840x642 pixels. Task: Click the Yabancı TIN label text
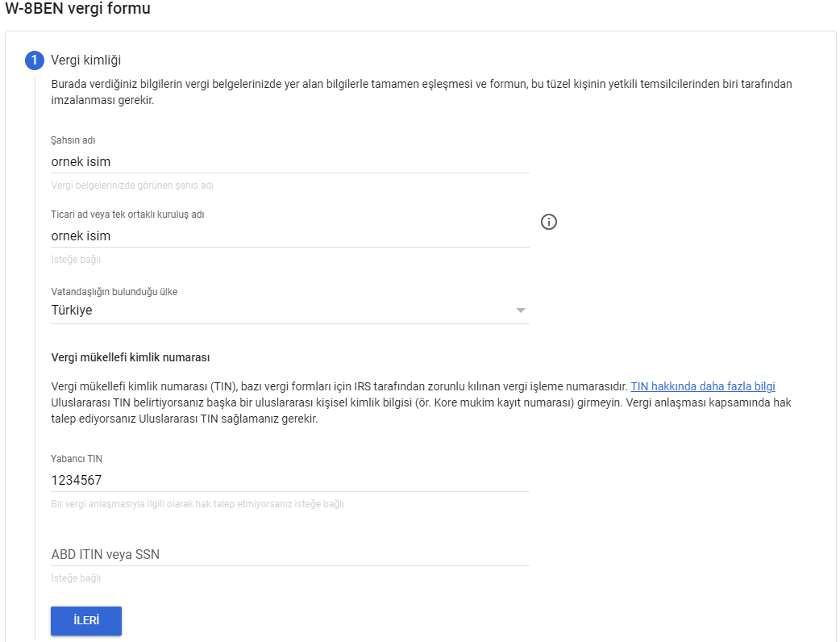pos(77,459)
